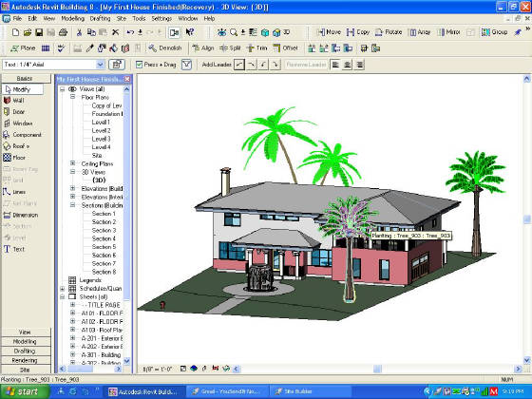Open the Settings menu
This screenshot has height=399, width=532.
[161, 18]
